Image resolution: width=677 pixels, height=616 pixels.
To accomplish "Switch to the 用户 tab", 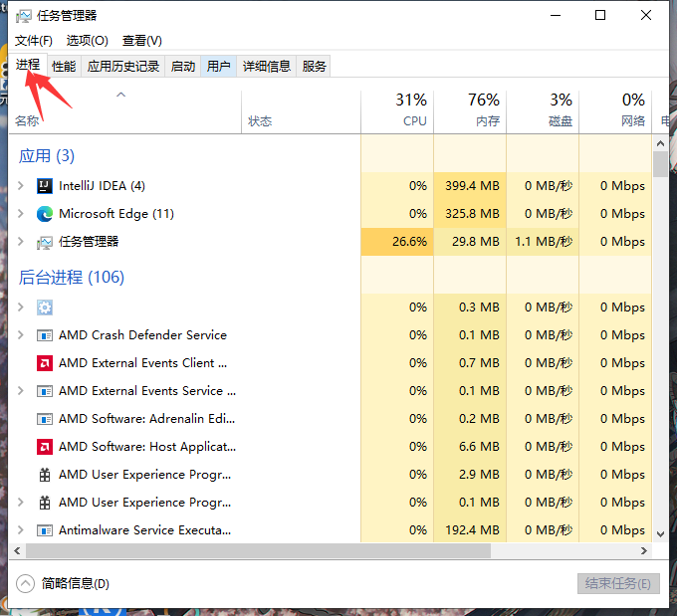I will [x=218, y=67].
